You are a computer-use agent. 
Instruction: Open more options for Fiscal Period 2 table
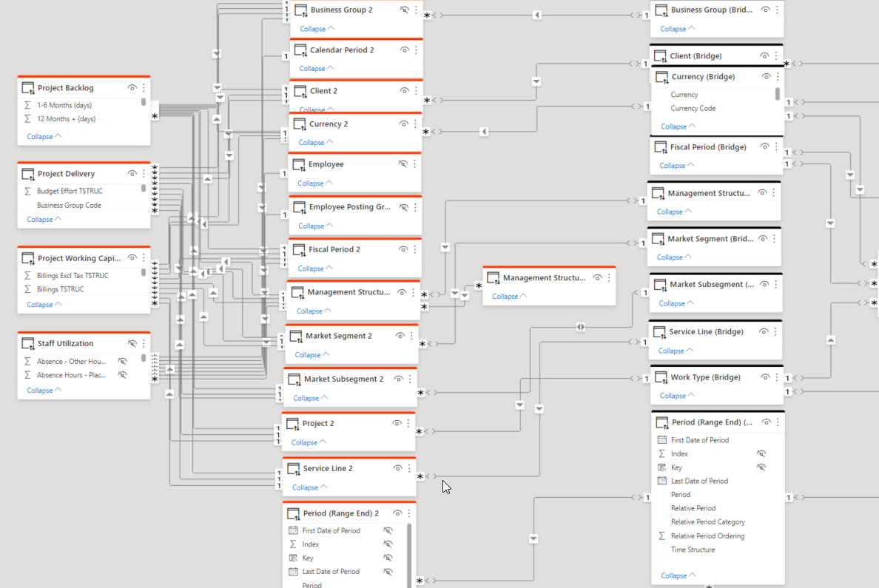coord(415,249)
